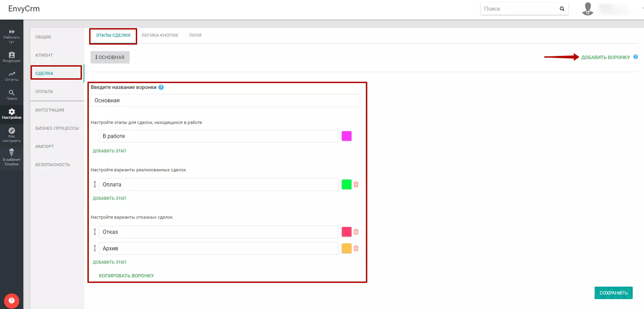644x309 pixels.
Task: Click 'Копировать воронку' link
Action: pos(126,276)
